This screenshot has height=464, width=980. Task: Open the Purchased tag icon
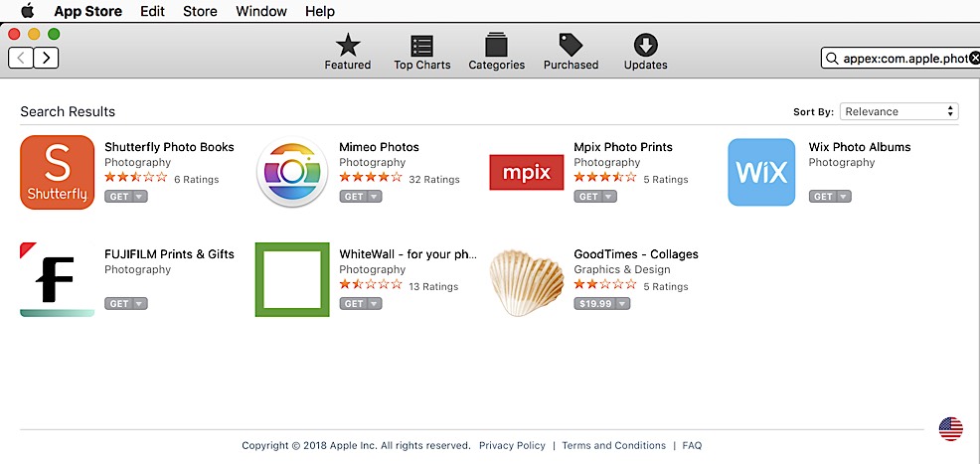coord(571,46)
